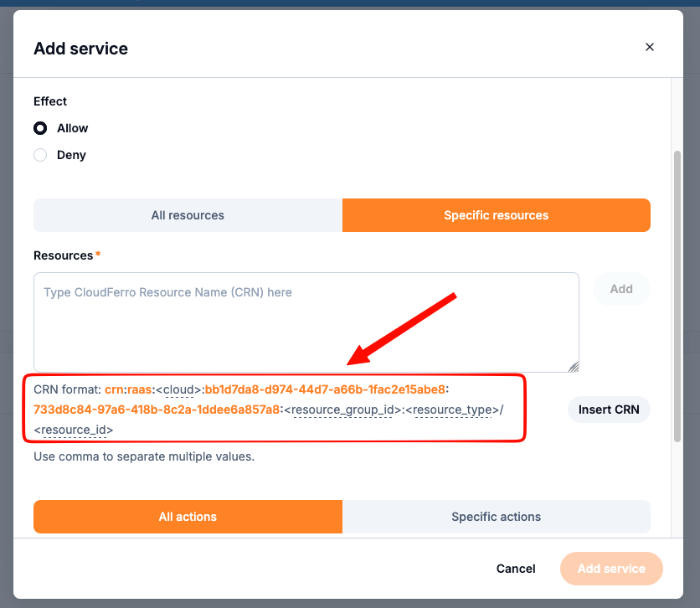Switch to Specific resources tab

pos(496,215)
